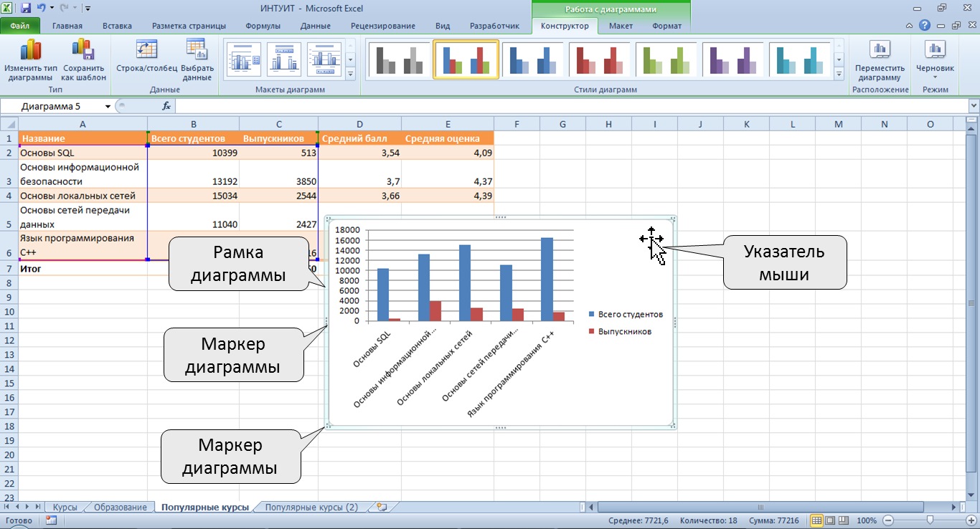This screenshot has width=980, height=529.
Task: Click legend entry Всего студентов in chart
Action: click(x=626, y=314)
